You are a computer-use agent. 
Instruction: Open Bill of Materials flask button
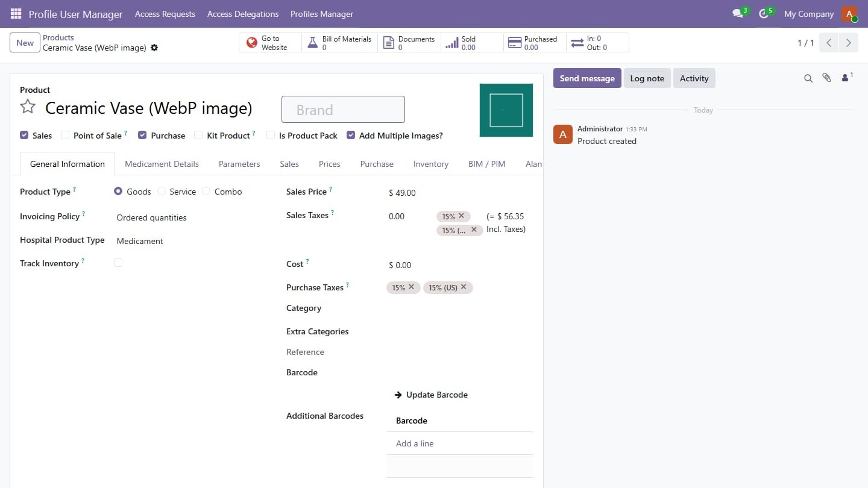[340, 43]
